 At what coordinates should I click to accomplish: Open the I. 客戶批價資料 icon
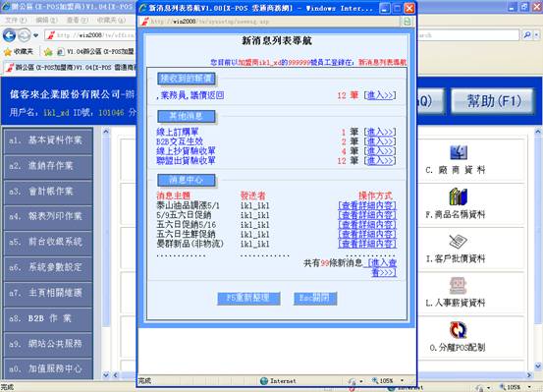pyautogui.click(x=459, y=242)
